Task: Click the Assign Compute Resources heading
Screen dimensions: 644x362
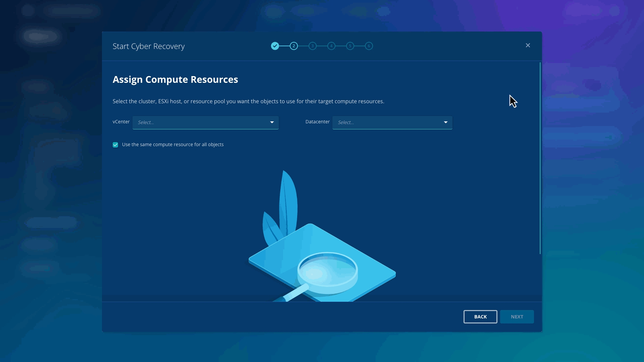Action: (175, 79)
